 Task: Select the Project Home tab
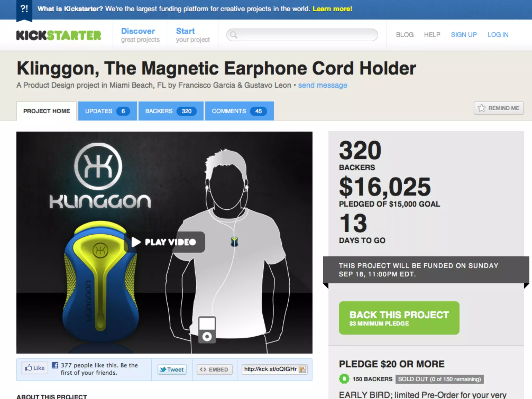(46, 111)
